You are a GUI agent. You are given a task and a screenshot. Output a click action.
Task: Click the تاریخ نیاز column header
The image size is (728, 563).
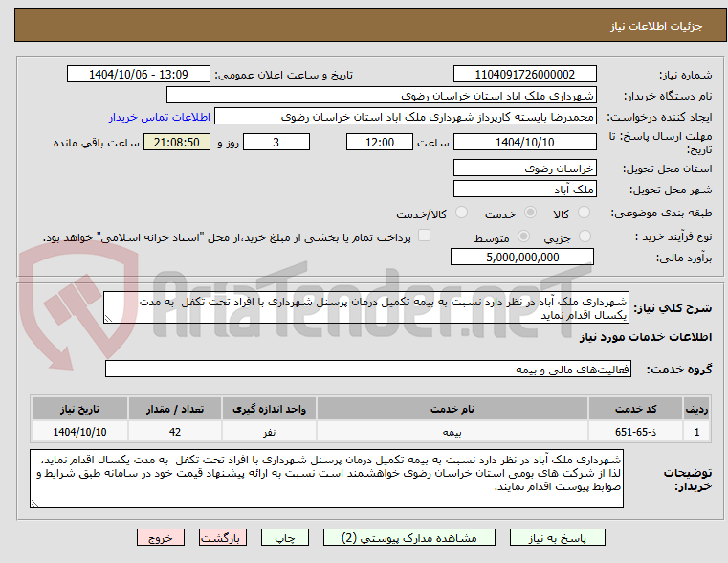79,409
